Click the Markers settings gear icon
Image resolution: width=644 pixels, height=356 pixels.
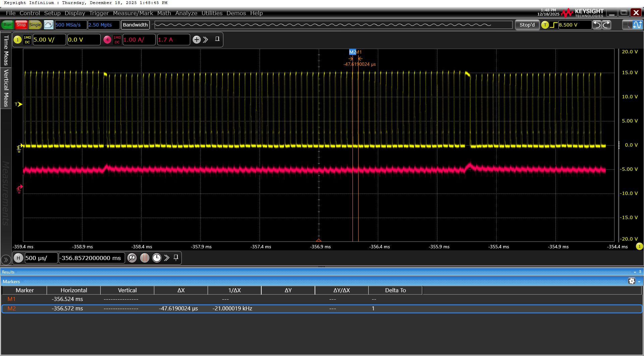click(632, 281)
